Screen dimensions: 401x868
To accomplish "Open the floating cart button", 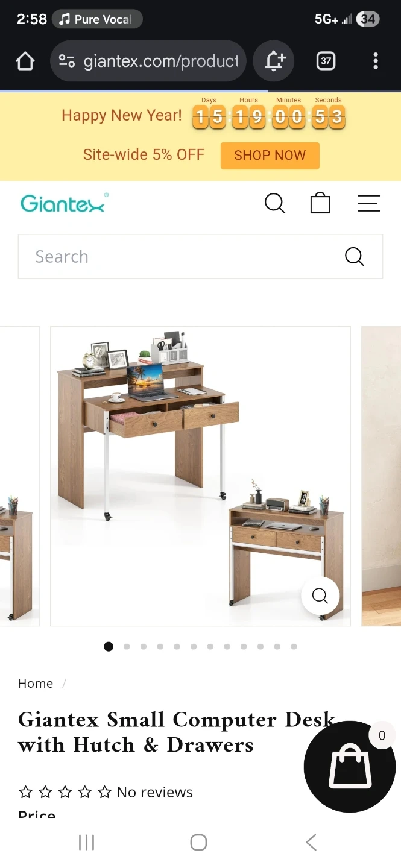I will pyautogui.click(x=350, y=767).
